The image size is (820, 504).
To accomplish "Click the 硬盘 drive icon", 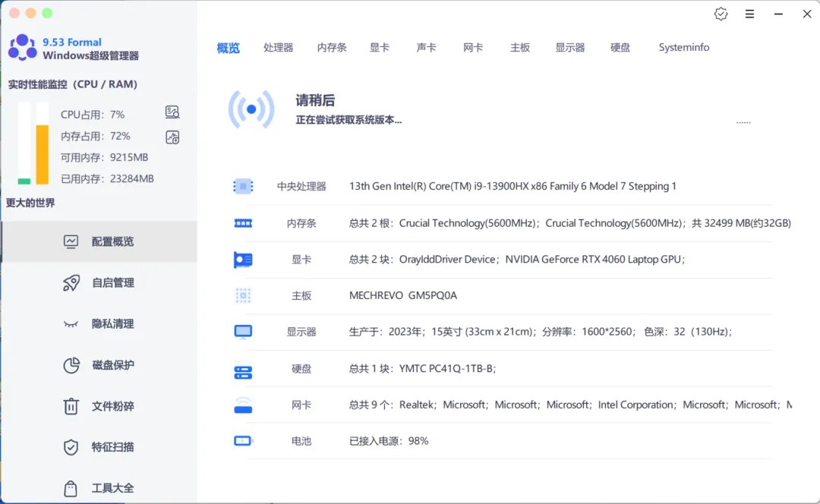I will click(243, 372).
